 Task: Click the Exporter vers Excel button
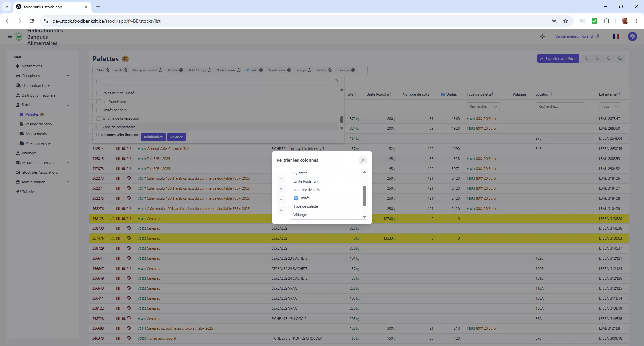(x=558, y=58)
